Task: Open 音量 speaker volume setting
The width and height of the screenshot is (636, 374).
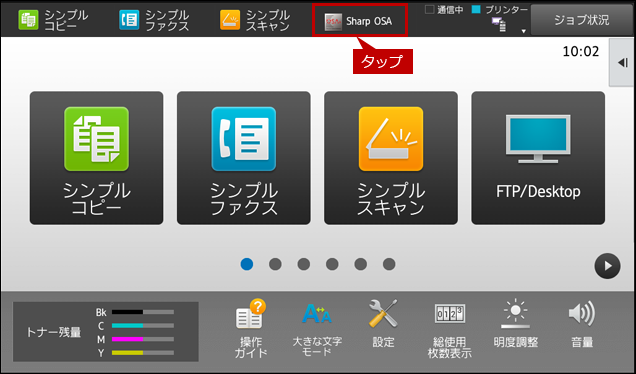Action: (x=582, y=325)
